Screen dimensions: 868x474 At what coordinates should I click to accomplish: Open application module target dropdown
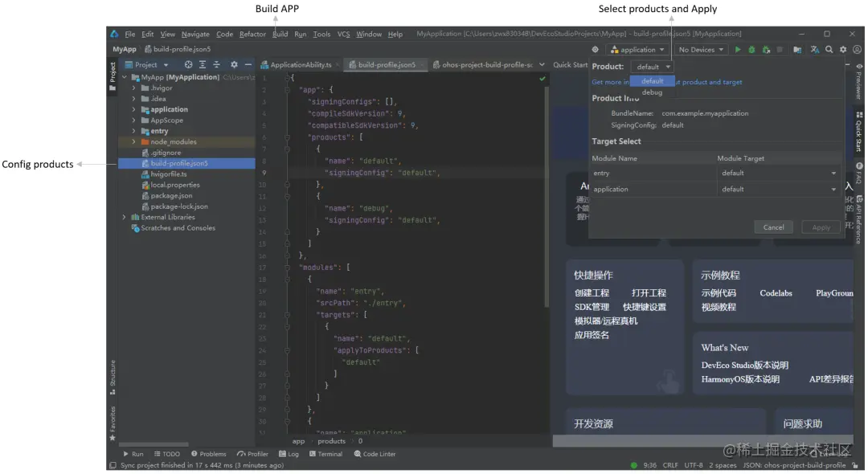778,189
